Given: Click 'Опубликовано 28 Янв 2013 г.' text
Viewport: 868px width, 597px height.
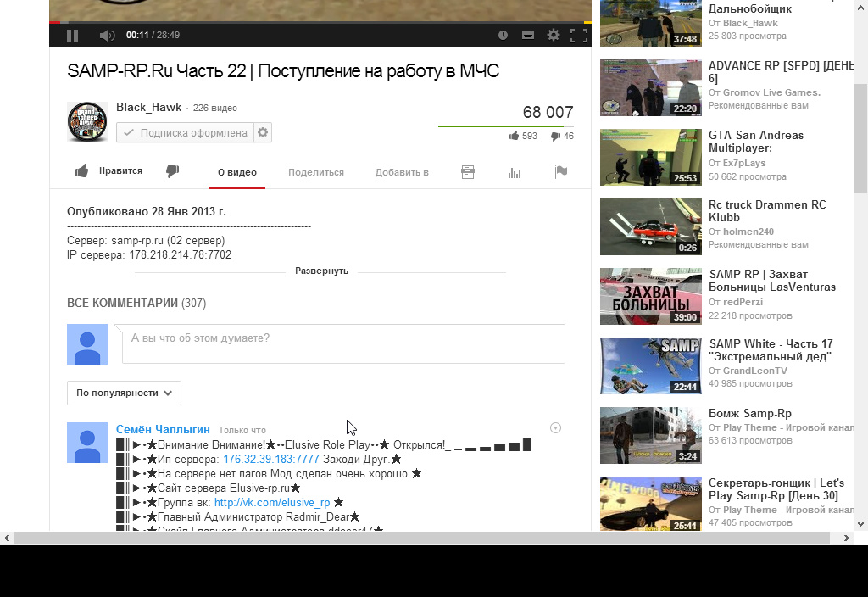Looking at the screenshot, I should (x=147, y=211).
